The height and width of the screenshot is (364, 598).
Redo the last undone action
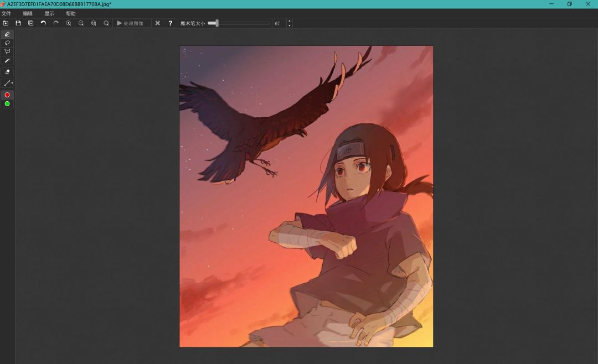(x=56, y=23)
